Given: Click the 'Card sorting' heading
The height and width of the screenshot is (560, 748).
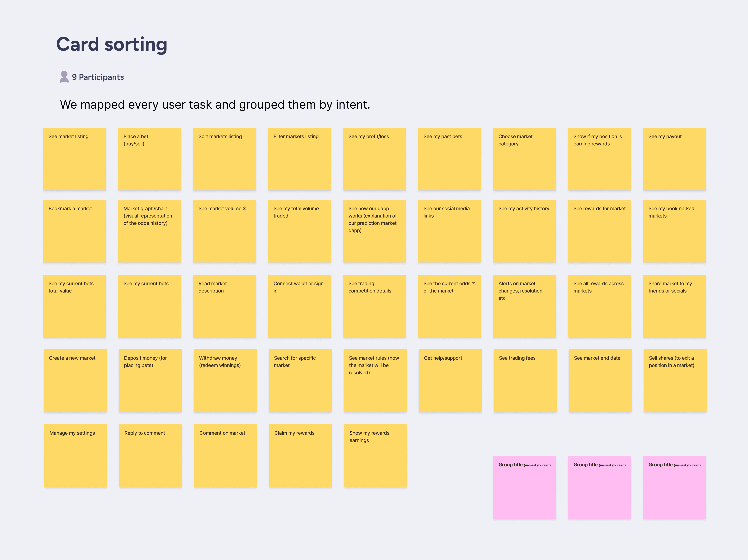Looking at the screenshot, I should click(x=112, y=44).
